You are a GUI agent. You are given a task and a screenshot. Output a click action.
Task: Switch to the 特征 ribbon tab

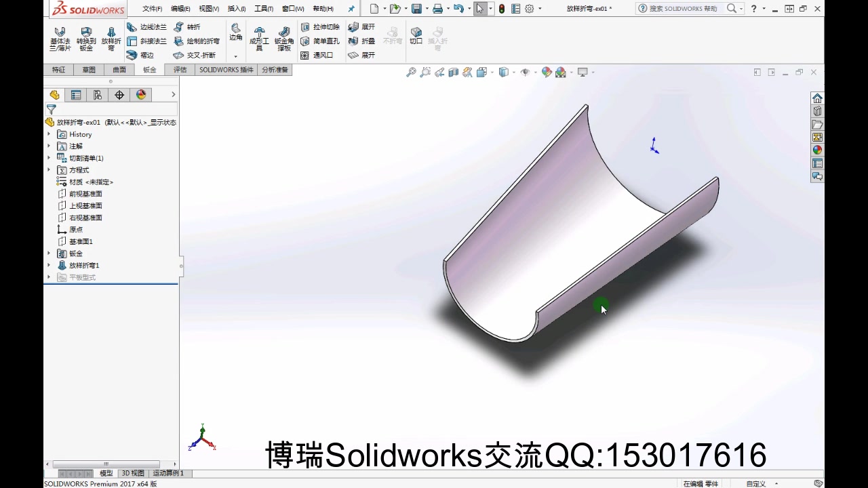point(59,70)
